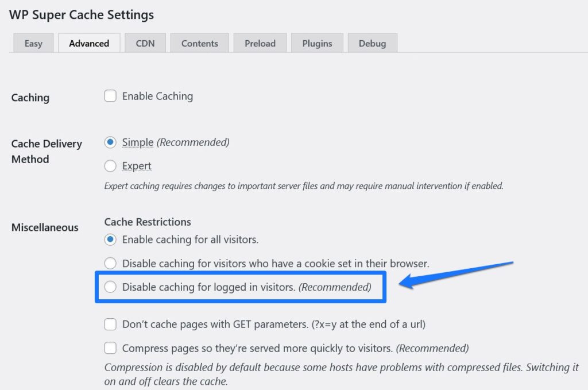Check 'Don't cache pages with GET parameters'
Screen dimensions: 588x390
click(110, 325)
